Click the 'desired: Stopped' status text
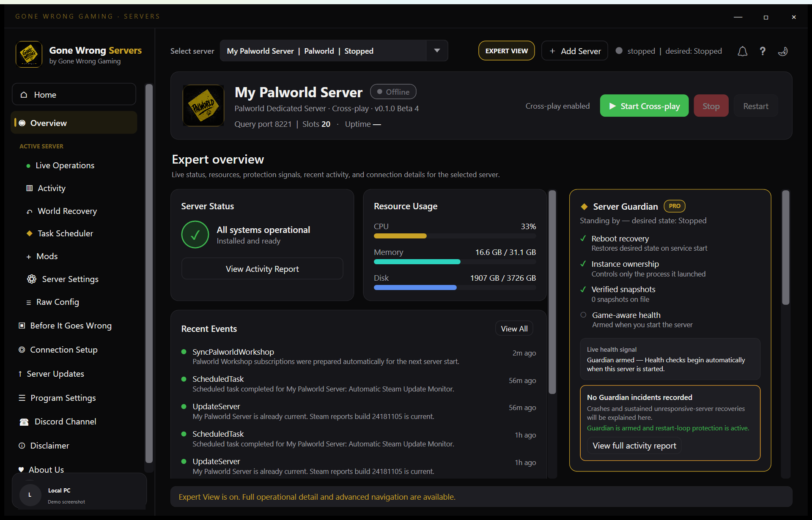The width and height of the screenshot is (812, 520). [694, 51]
